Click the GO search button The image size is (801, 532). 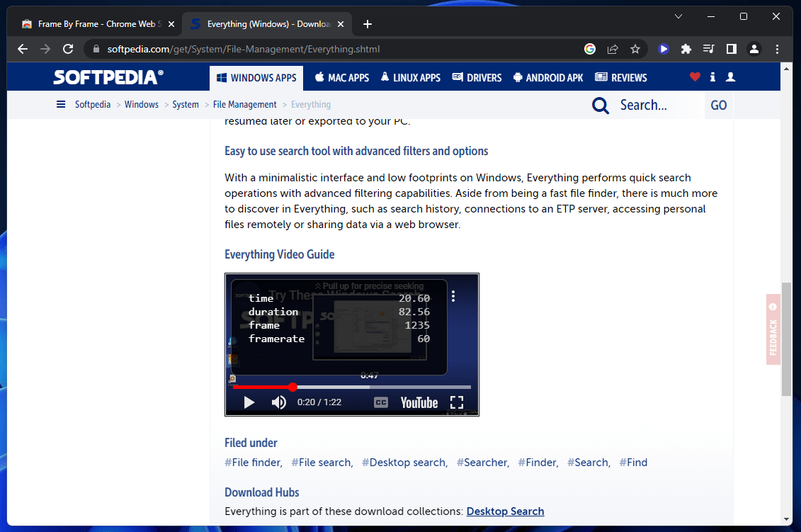pyautogui.click(x=719, y=106)
